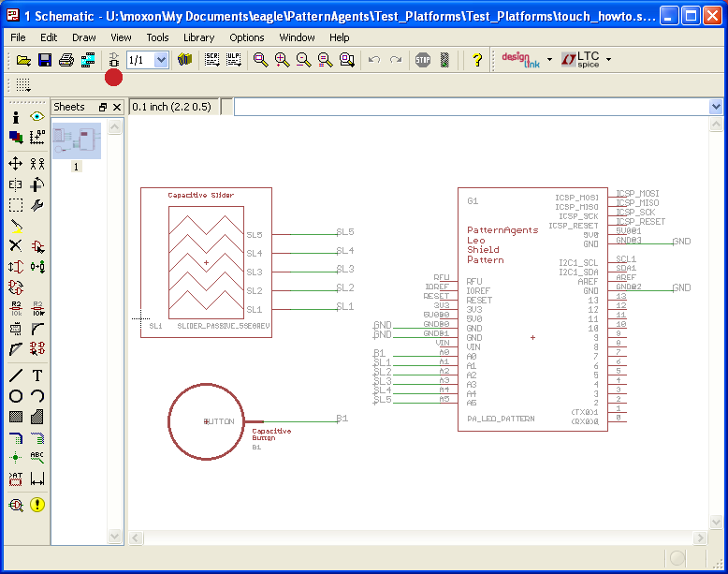Select the Add part tool
The width and height of the screenshot is (728, 574).
37,246
